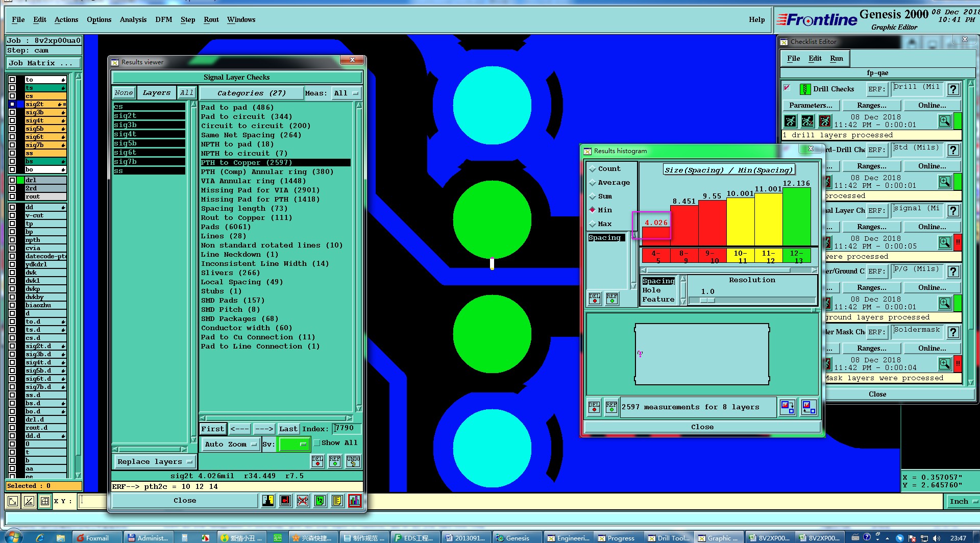Click DEL icon under histogram Spacing list
This screenshot has height=543, width=980.
pos(595,299)
